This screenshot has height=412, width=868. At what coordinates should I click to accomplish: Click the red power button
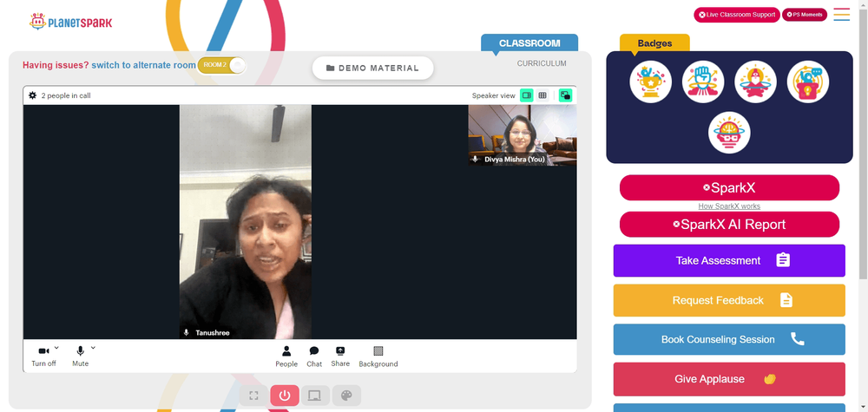click(x=285, y=396)
